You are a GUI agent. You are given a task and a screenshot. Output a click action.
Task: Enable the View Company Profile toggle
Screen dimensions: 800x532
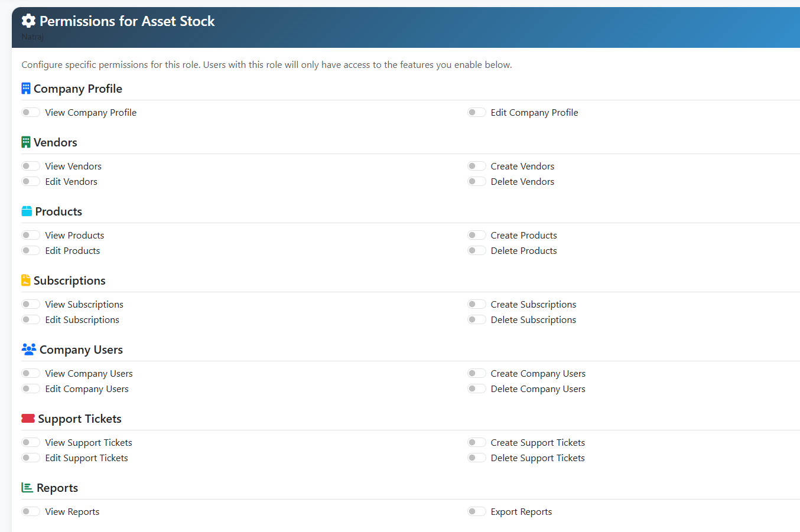tap(31, 112)
